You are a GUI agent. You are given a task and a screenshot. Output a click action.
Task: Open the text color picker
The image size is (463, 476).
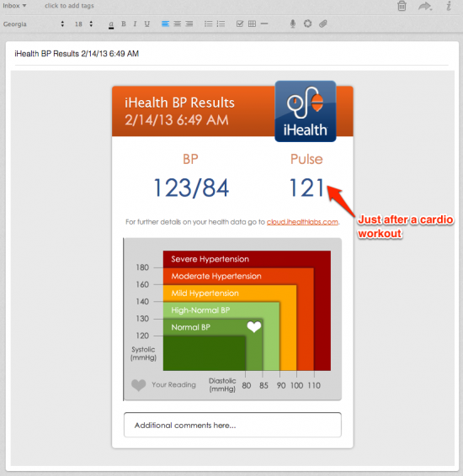(111, 24)
